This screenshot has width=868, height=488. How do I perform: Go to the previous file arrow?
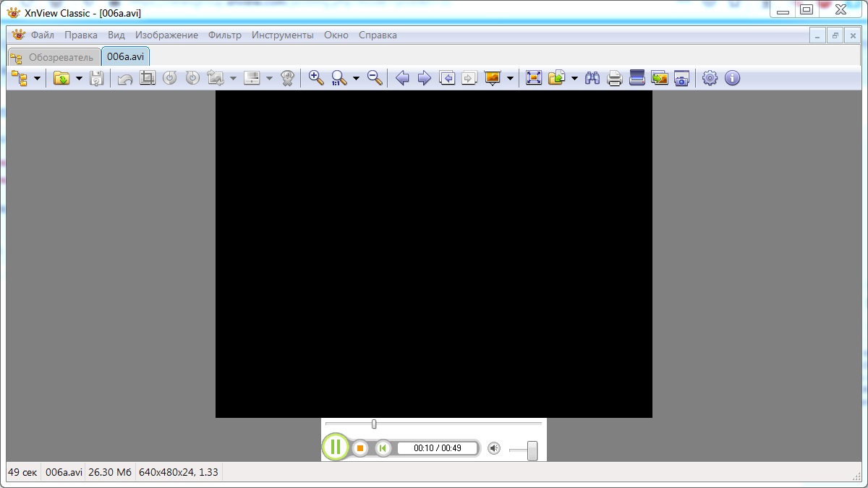coord(403,78)
